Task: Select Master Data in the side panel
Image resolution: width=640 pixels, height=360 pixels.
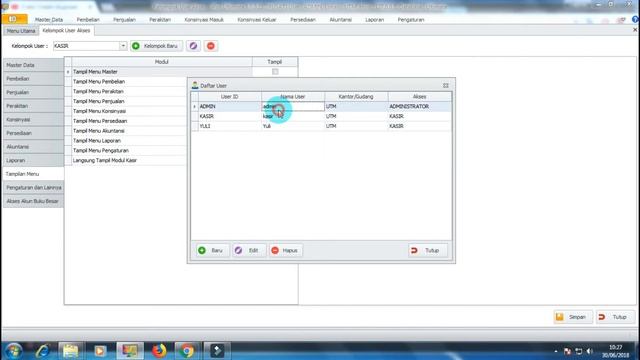Action: click(33, 65)
